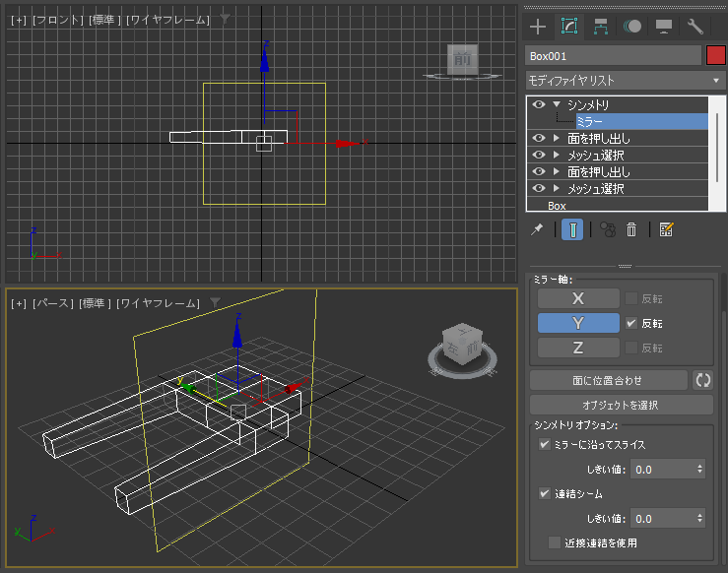Open the Hierarchy panel tab
The width and height of the screenshot is (728, 573).
click(601, 27)
